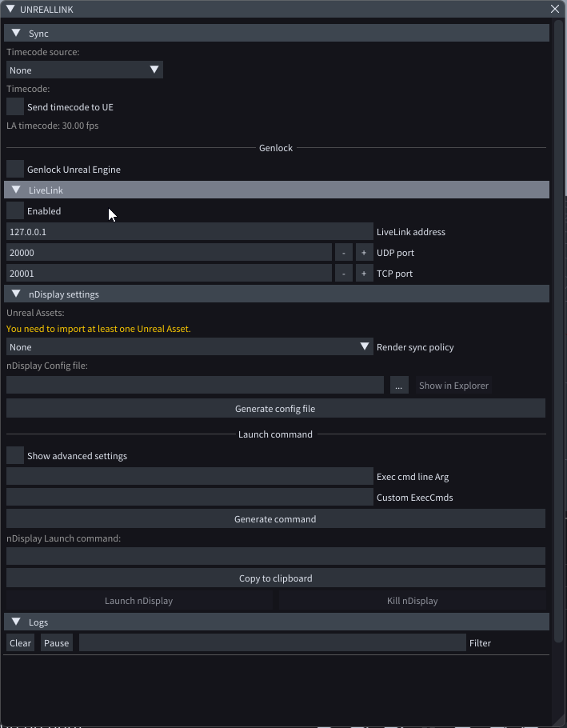
Task: Toggle Genlock Unreal Engine checkbox
Action: (15, 170)
